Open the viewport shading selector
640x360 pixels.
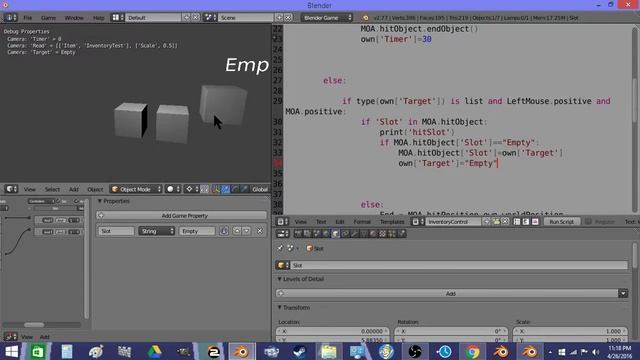tap(173, 189)
